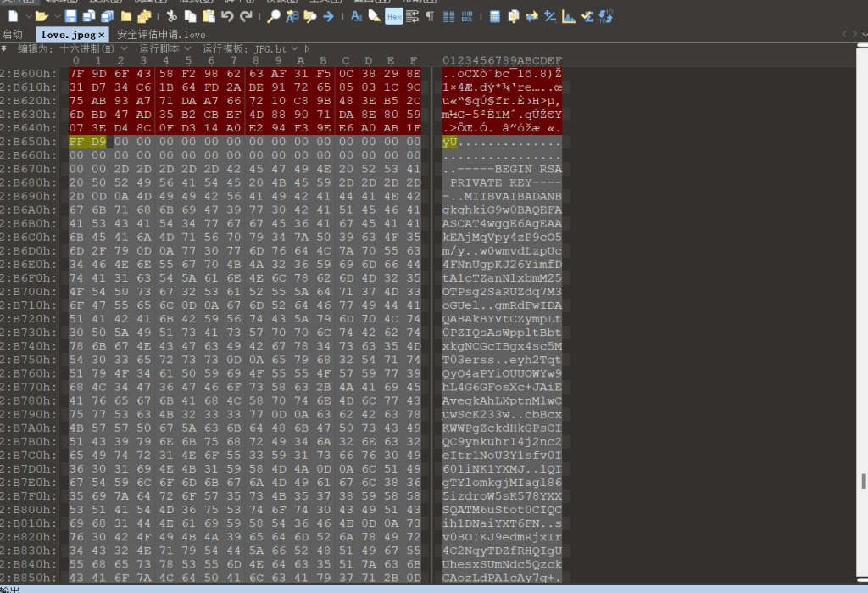The image size is (868, 593).
Task: Toggle the word wrap lines icon
Action: point(413,16)
